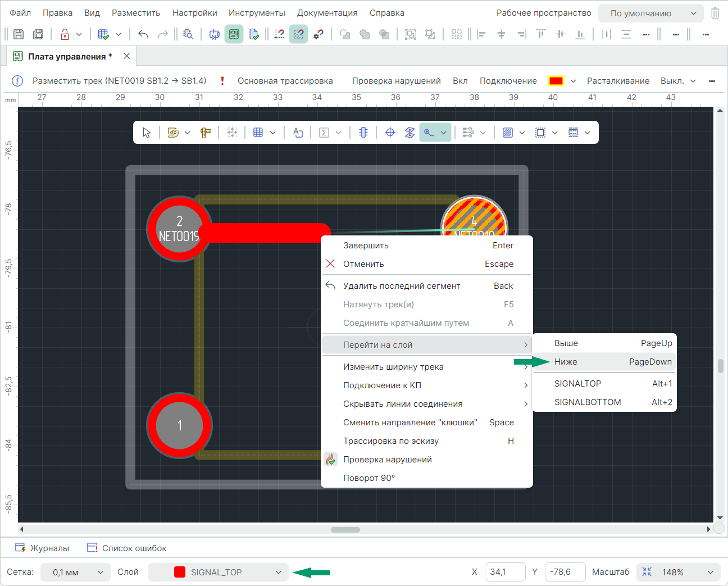Toggle the highlighted grid snap magnet button
This screenshot has height=586, width=728.
298,34
